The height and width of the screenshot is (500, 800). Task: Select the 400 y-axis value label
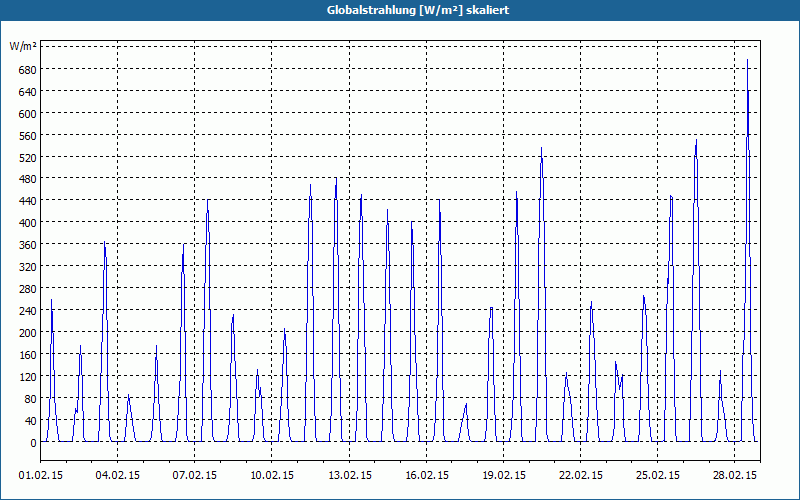29,223
